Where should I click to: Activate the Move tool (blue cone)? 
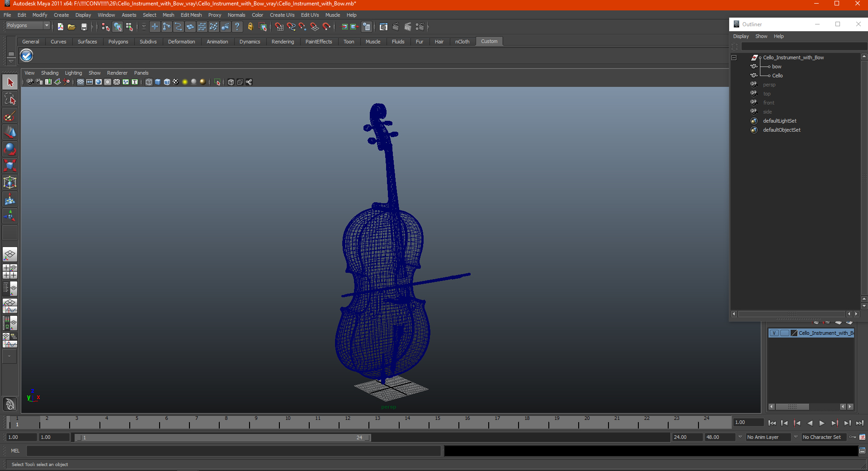coord(10,132)
